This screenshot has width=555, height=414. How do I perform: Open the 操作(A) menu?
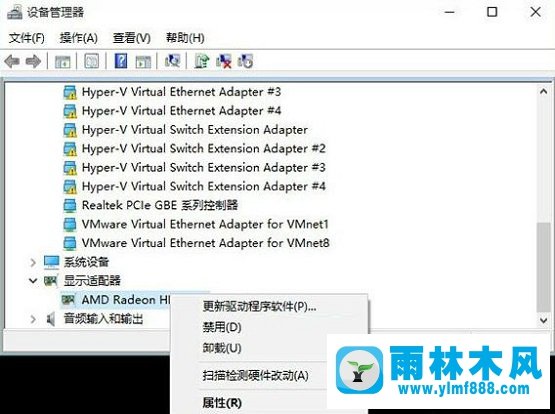tap(79, 38)
